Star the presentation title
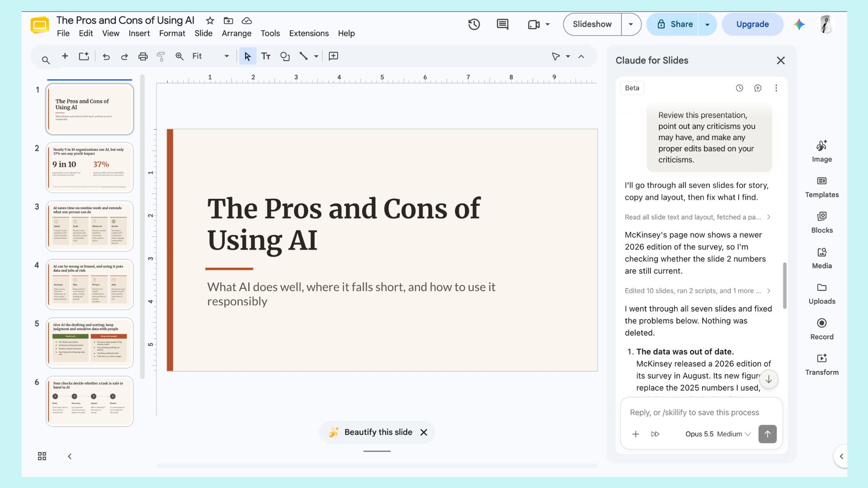The height and width of the screenshot is (488, 868). (x=210, y=21)
